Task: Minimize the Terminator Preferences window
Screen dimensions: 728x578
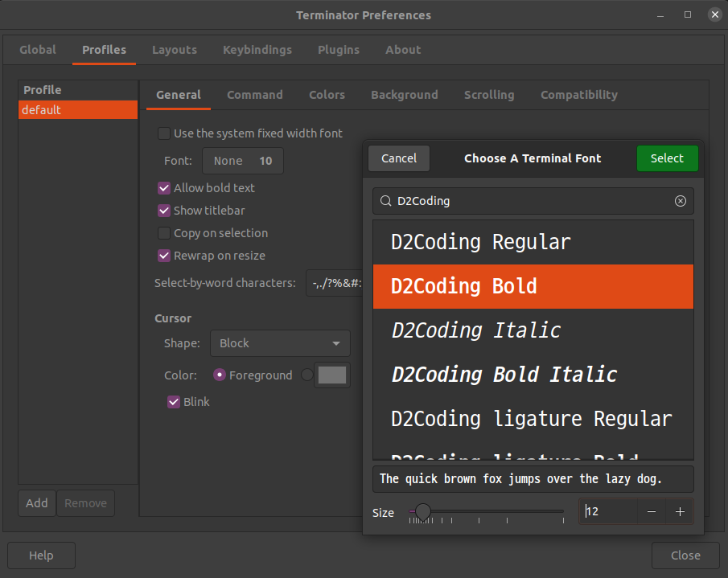Action: click(x=660, y=15)
